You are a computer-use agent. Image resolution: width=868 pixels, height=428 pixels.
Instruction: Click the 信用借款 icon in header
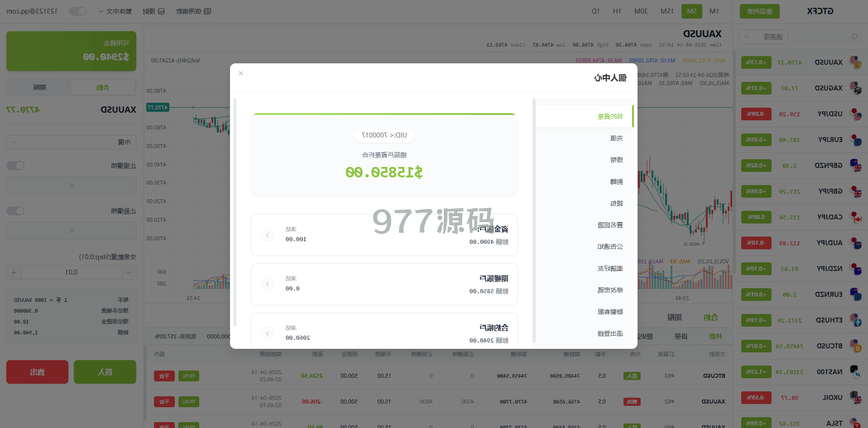coord(207,11)
